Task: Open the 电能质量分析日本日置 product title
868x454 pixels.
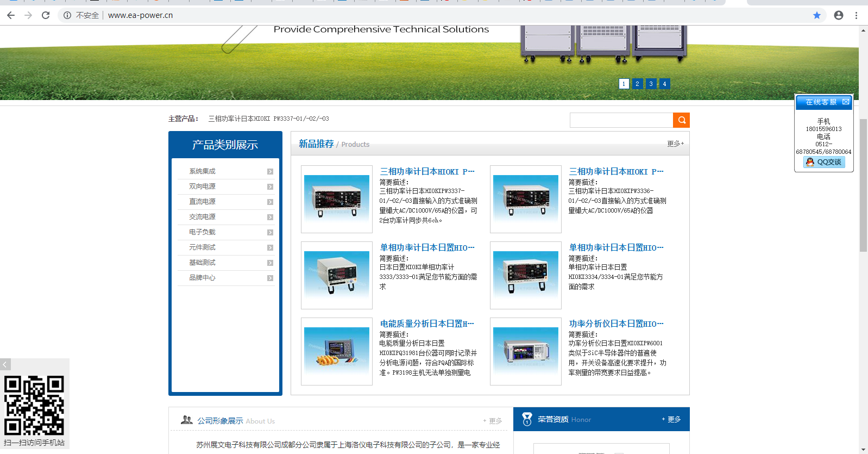Action: click(x=427, y=324)
